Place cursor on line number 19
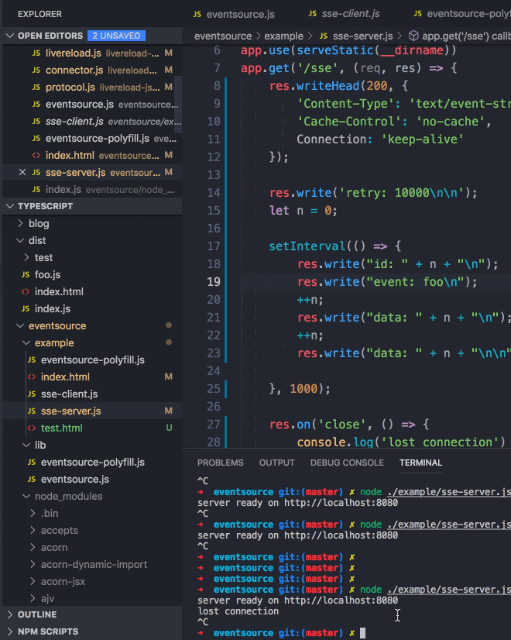Image resolution: width=511 pixels, height=640 pixels. click(x=213, y=282)
